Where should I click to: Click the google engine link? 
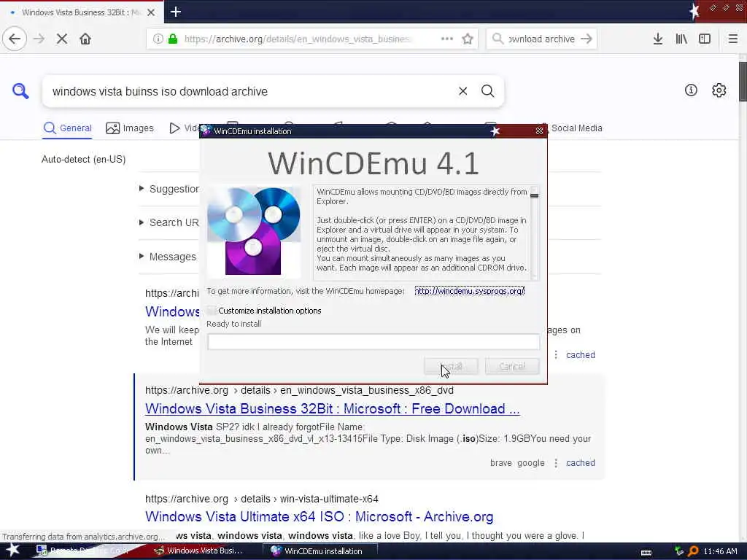[531, 462]
